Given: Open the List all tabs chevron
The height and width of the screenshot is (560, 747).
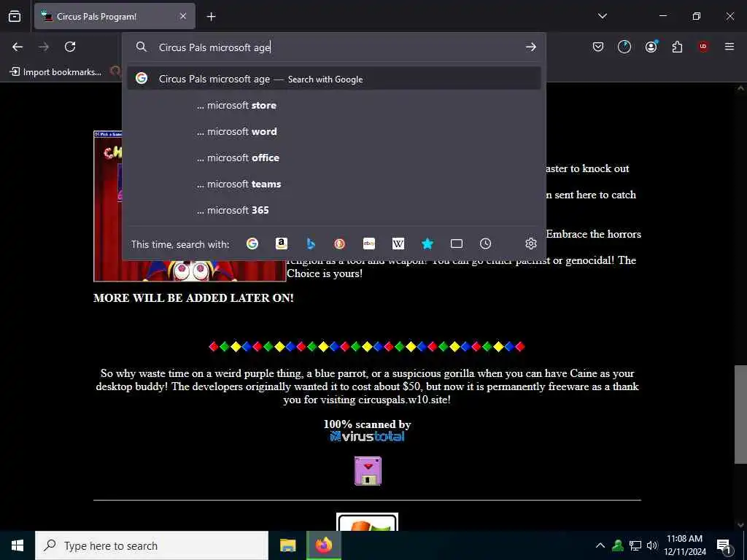Looking at the screenshot, I should coord(602,16).
